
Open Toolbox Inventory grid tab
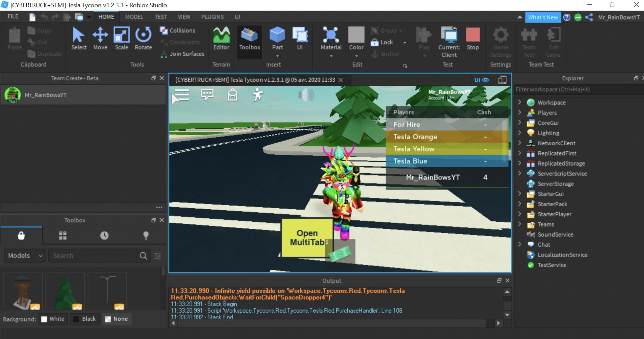coord(63,235)
